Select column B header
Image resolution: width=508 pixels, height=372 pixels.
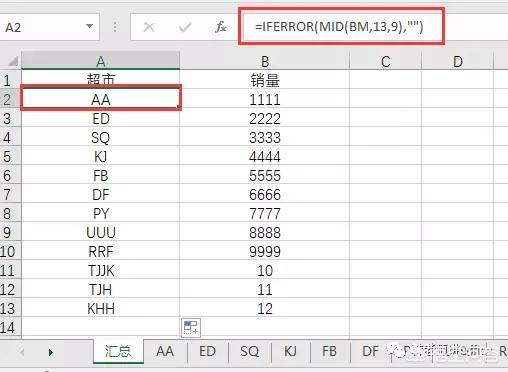[265, 61]
